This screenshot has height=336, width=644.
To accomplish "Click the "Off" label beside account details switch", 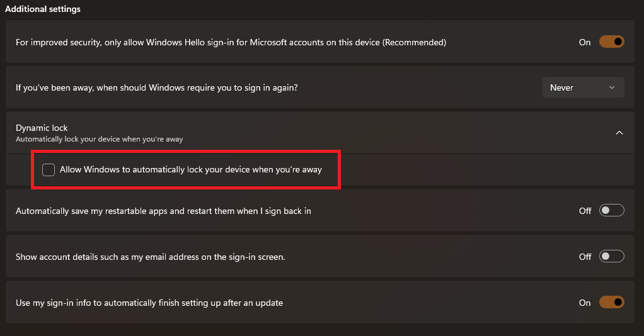I will coord(585,257).
